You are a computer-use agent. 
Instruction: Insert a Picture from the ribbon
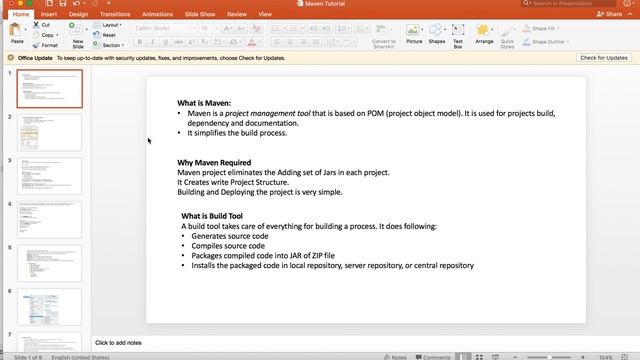pyautogui.click(x=412, y=30)
